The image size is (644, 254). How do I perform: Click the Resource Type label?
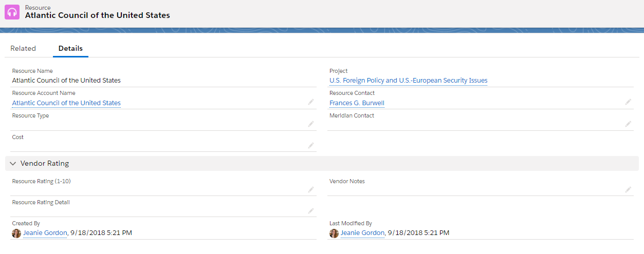(x=31, y=116)
